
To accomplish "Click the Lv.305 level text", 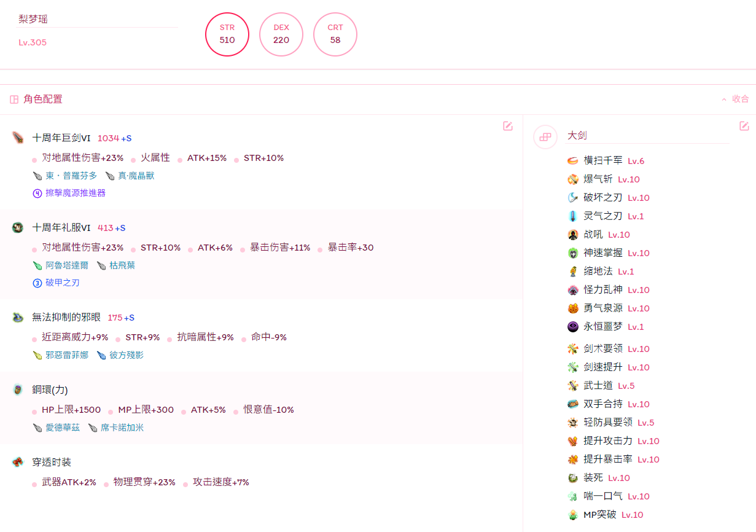I will coord(33,42).
